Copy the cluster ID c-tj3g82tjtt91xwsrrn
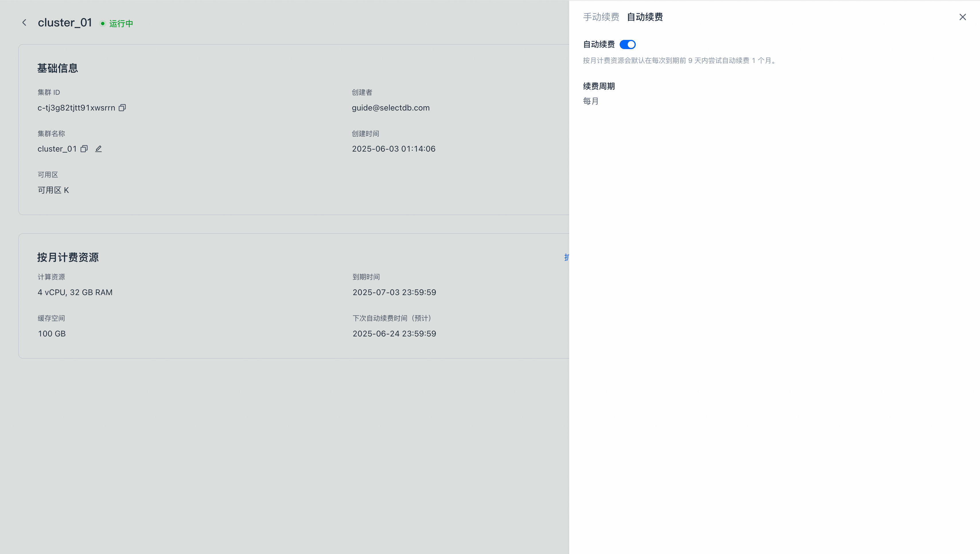This screenshot has width=980, height=554. click(x=122, y=108)
